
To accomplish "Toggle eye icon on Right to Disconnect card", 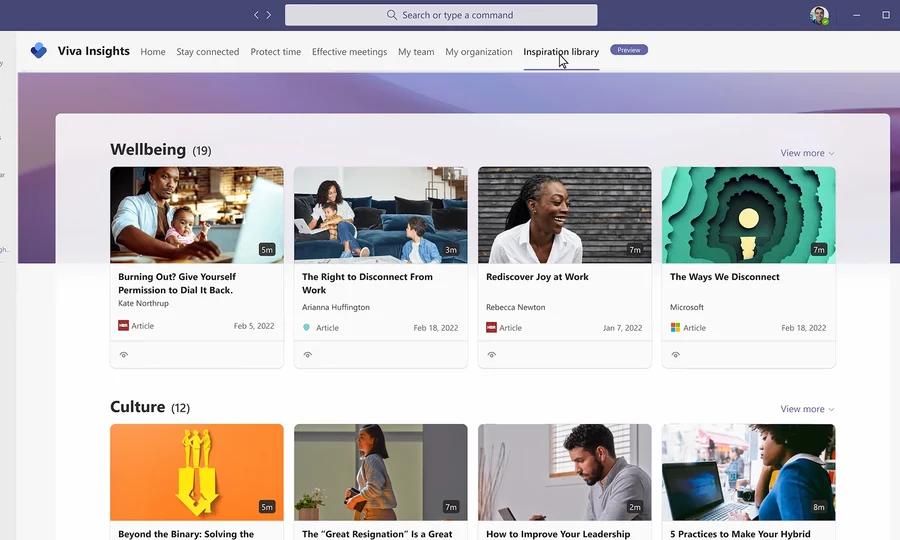I will pos(308,355).
